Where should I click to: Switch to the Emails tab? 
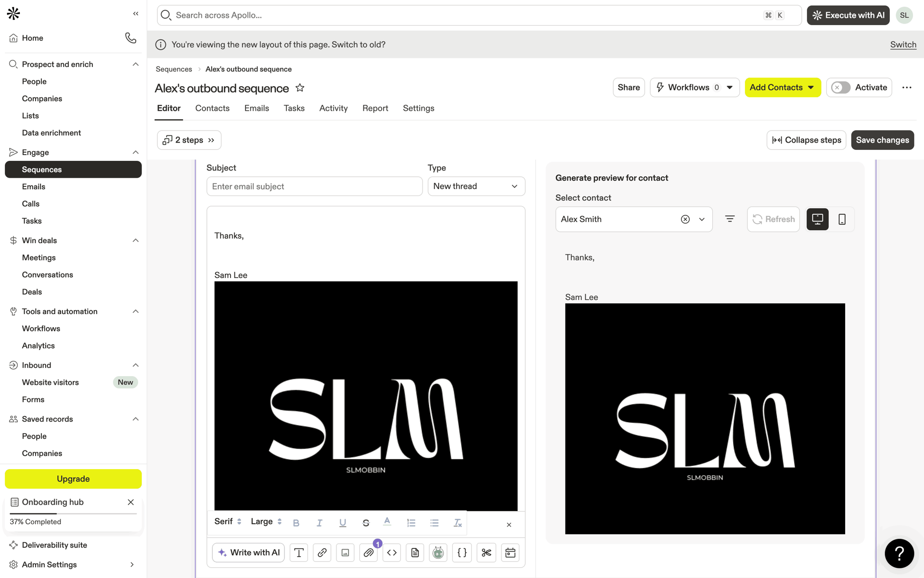tap(257, 108)
